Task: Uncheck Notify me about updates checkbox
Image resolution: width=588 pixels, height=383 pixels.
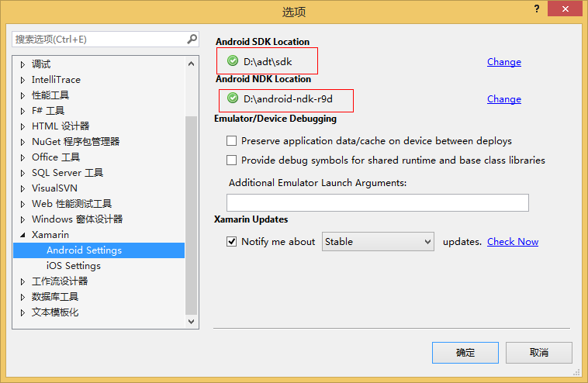Action: coord(232,242)
